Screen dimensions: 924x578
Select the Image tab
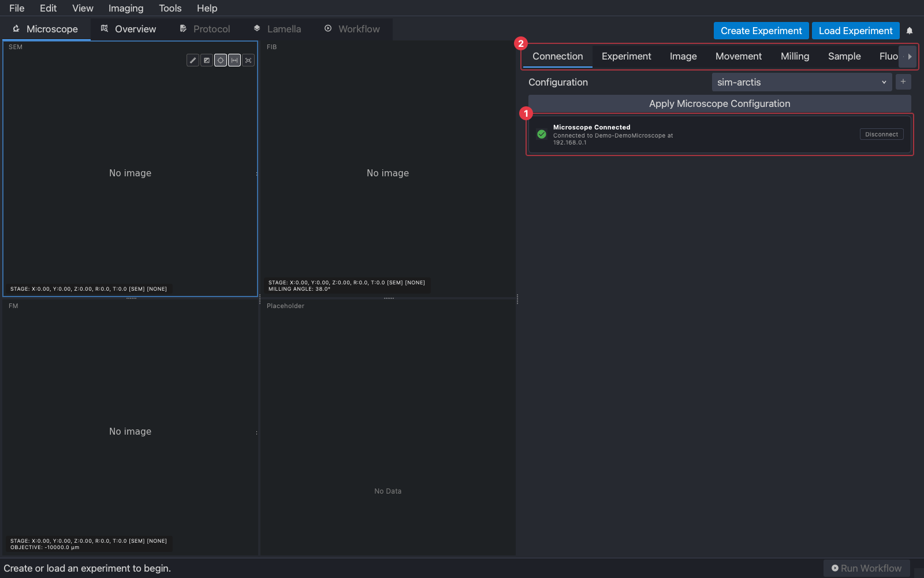tap(683, 56)
